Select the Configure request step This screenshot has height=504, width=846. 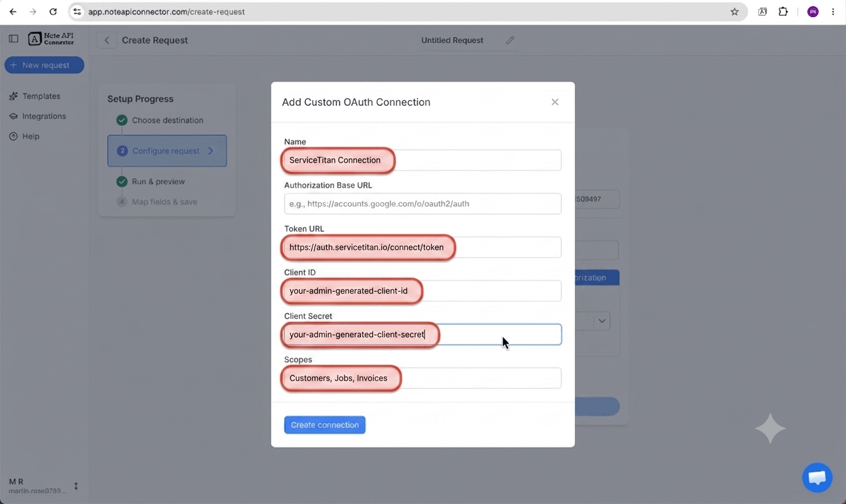[x=167, y=151]
